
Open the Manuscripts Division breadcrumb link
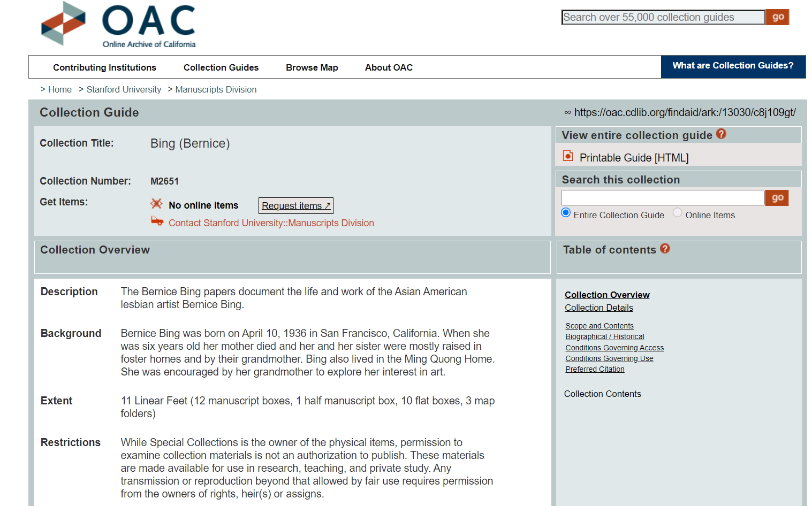216,90
